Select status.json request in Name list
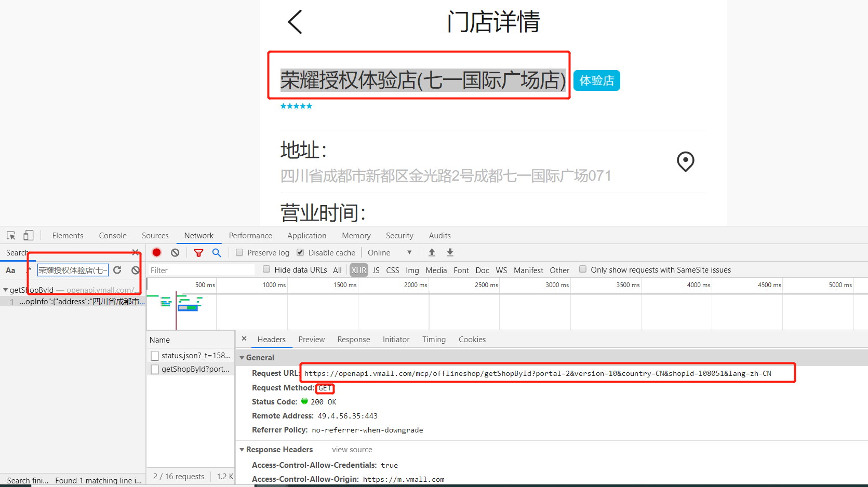This screenshot has width=868, height=487. (x=191, y=356)
